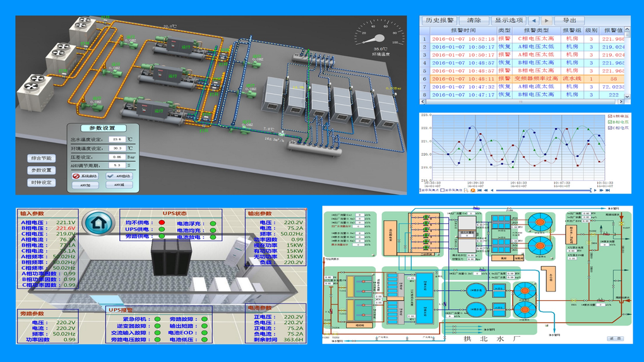Screen dimensions: 644x362
Task: Click the AHU减 button
Action: click(119, 185)
